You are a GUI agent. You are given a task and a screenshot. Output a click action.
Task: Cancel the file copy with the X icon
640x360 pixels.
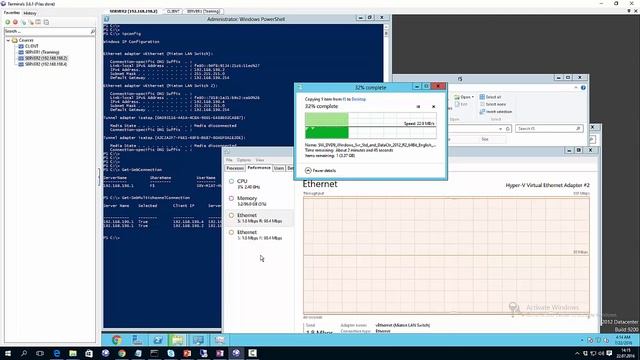[433, 107]
